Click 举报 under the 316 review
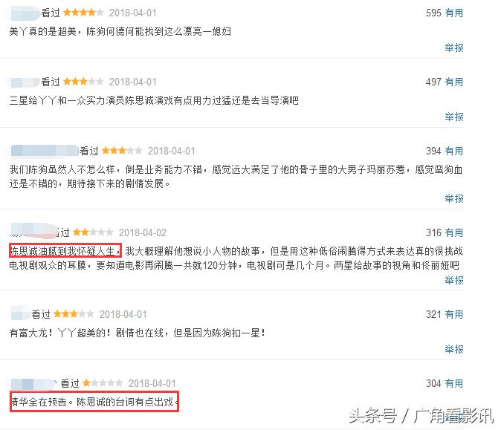The width and height of the screenshot is (504, 430). tap(454, 280)
